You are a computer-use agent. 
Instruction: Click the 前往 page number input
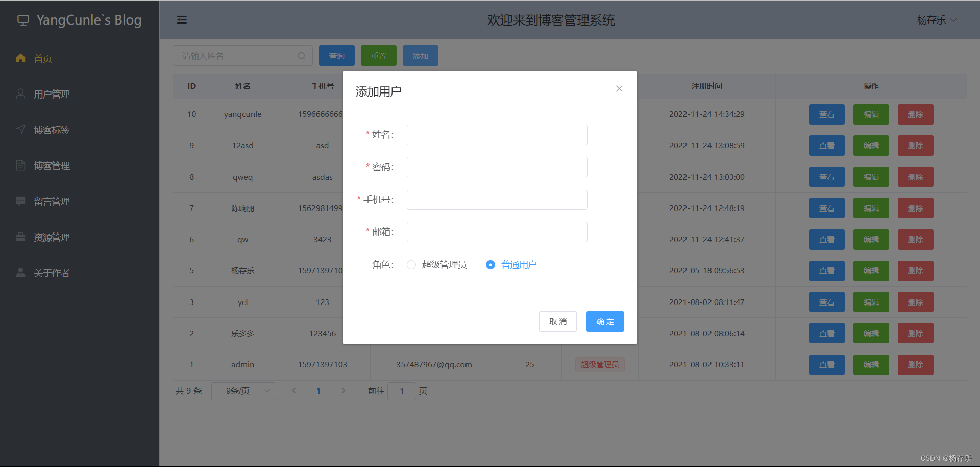[x=402, y=391]
